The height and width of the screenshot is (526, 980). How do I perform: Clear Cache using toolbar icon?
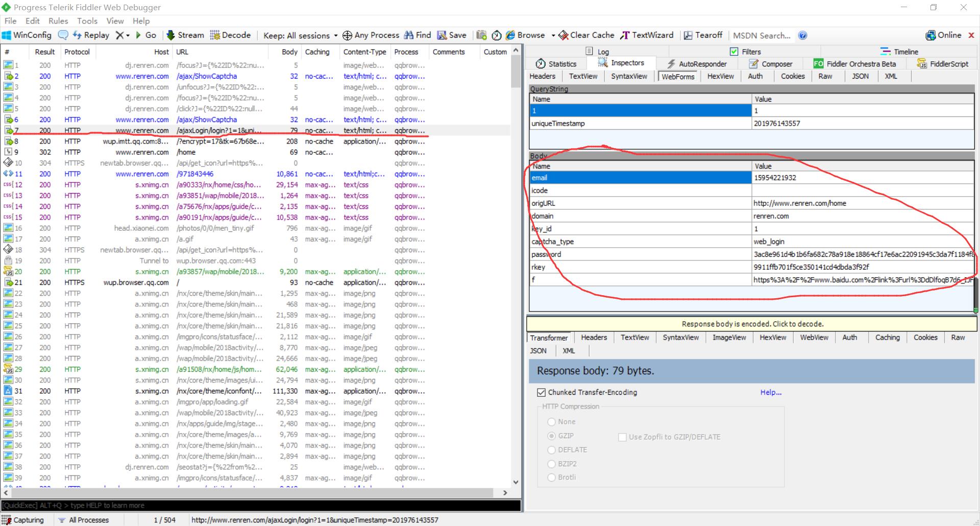tap(586, 35)
